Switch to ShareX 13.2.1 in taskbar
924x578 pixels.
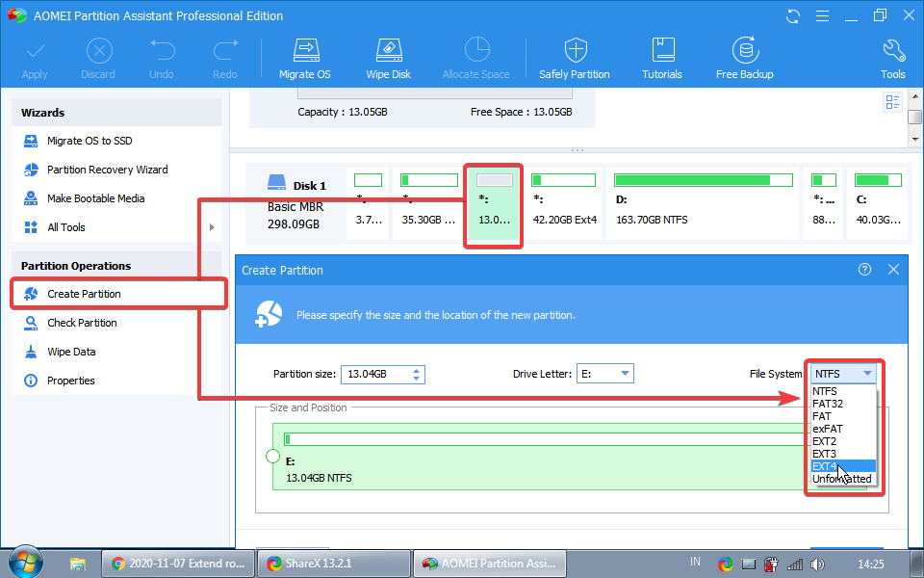pyautogui.click(x=334, y=564)
